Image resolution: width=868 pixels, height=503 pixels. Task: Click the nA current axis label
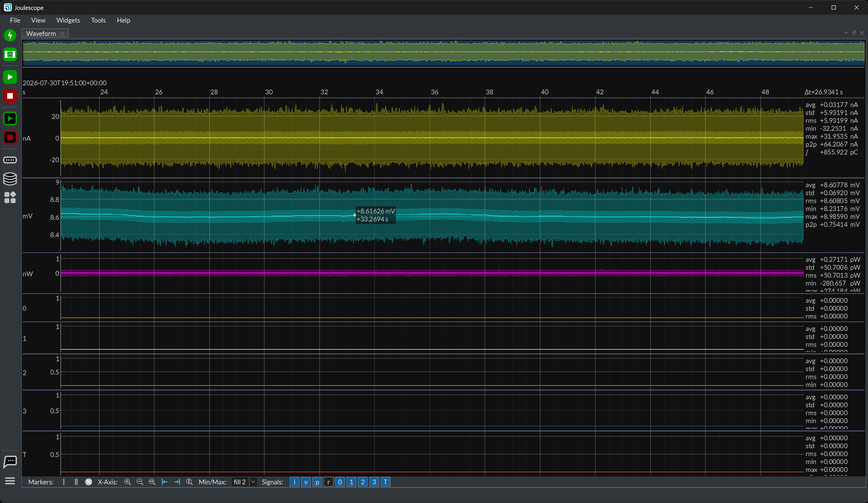click(27, 138)
